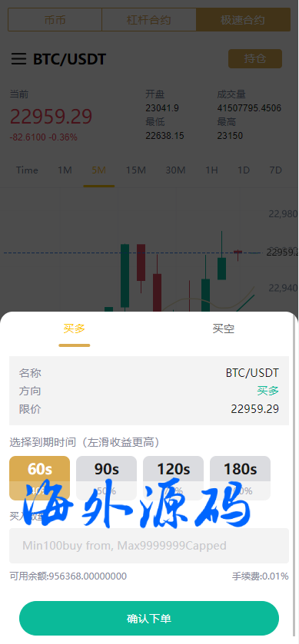Screen dimensions: 299x644
Task: Select the Time chart view
Action: click(27, 170)
